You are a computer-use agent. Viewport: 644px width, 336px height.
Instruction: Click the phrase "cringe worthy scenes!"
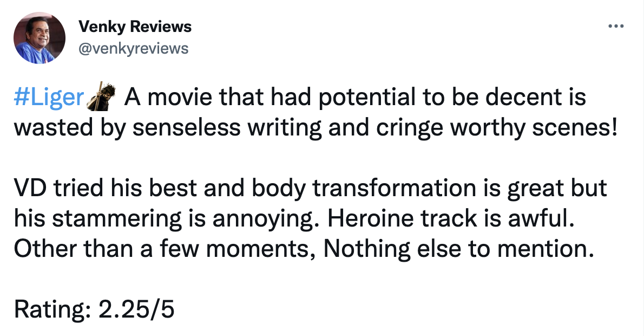(x=497, y=127)
